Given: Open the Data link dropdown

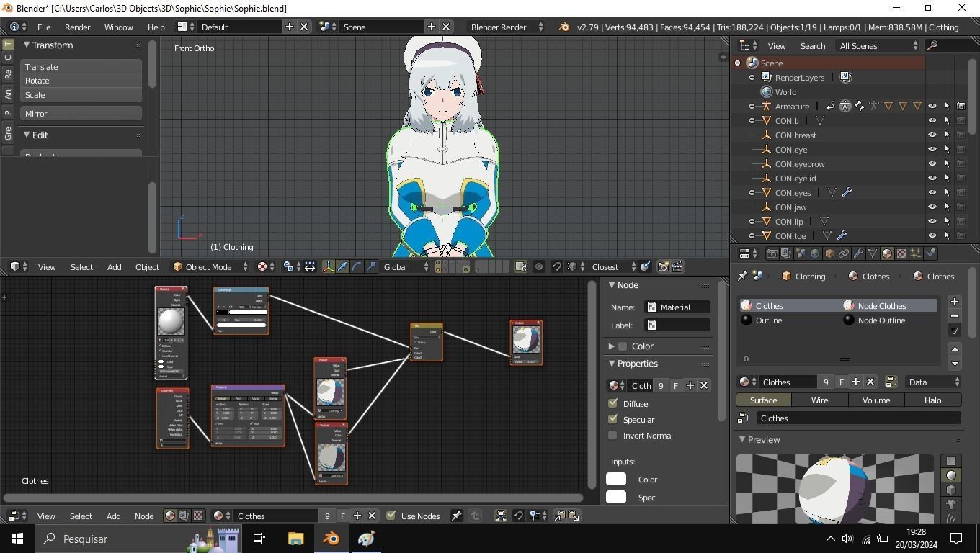Looking at the screenshot, I should 933,382.
